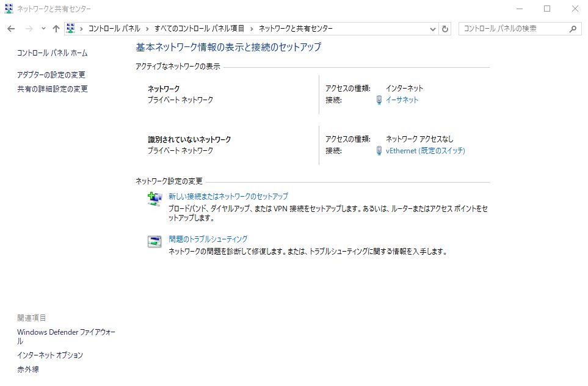The height and width of the screenshot is (386, 588).
Task: Expand the address bar history dropdown
Action: coord(432,29)
